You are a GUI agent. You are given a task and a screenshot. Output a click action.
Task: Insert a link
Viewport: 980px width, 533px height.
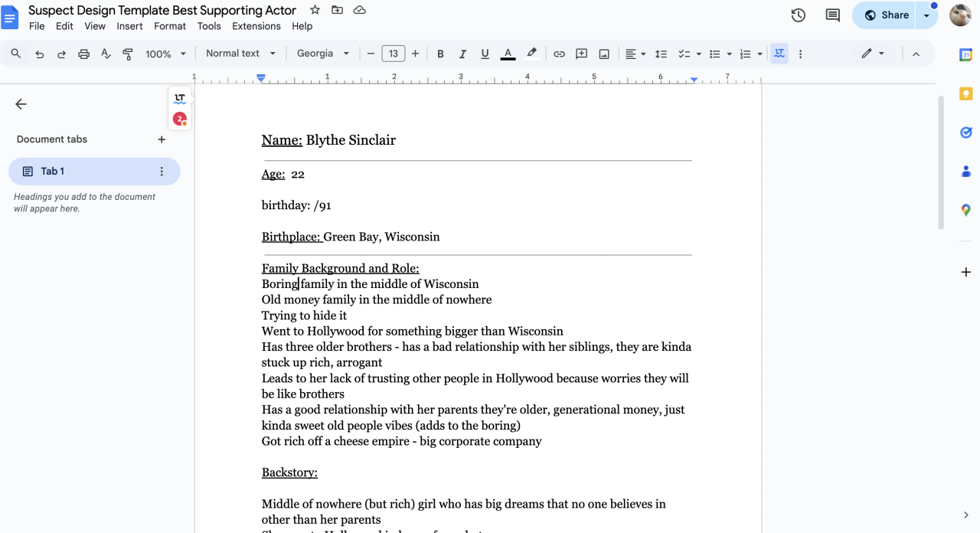pyautogui.click(x=560, y=54)
